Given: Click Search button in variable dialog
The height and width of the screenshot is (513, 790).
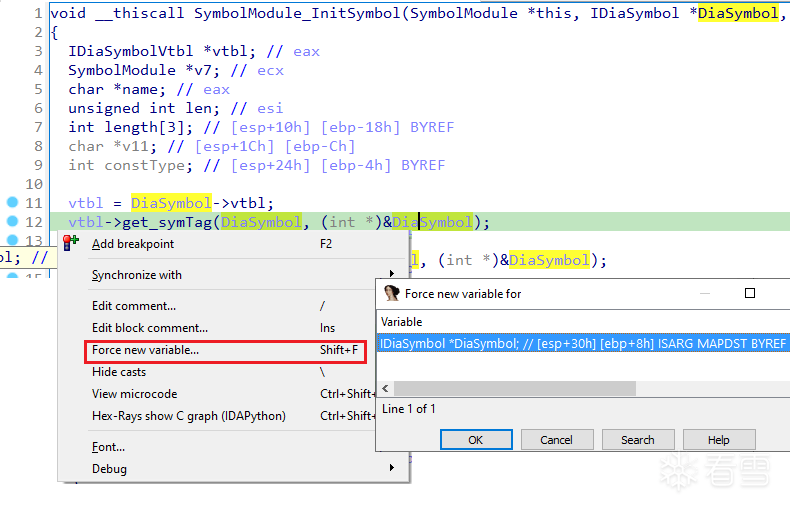Looking at the screenshot, I should (638, 440).
